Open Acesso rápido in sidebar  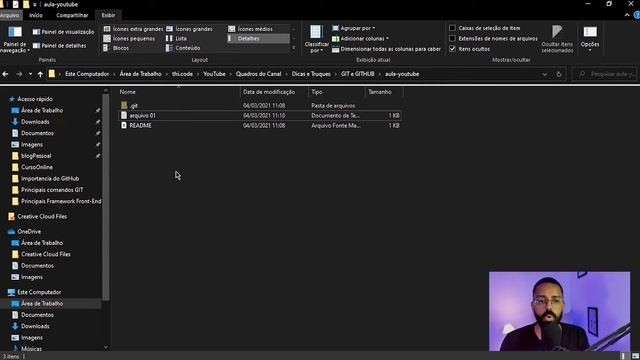pos(35,99)
